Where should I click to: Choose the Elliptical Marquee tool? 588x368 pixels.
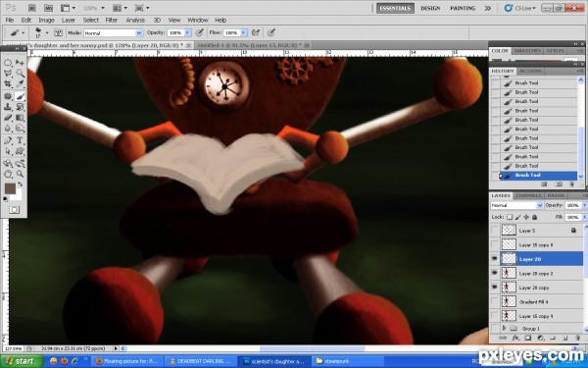[x=8, y=63]
